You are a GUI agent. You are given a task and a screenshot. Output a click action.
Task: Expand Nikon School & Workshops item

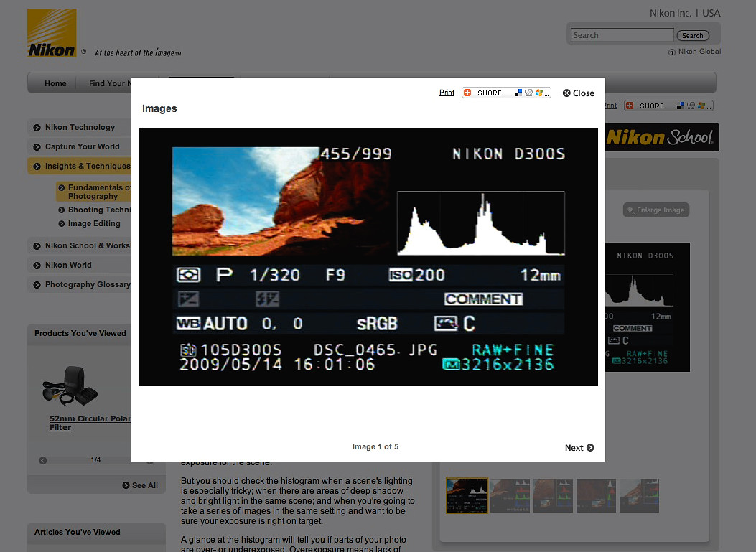coord(80,246)
